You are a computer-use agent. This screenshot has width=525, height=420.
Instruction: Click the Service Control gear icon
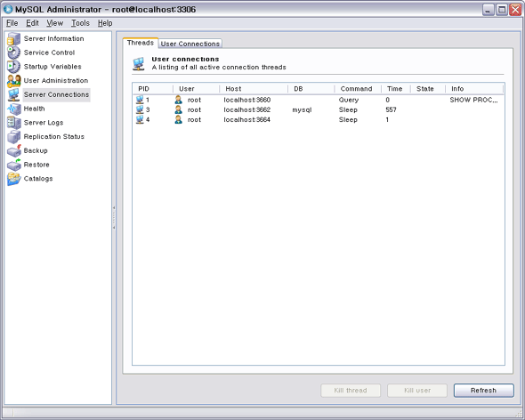(13, 52)
